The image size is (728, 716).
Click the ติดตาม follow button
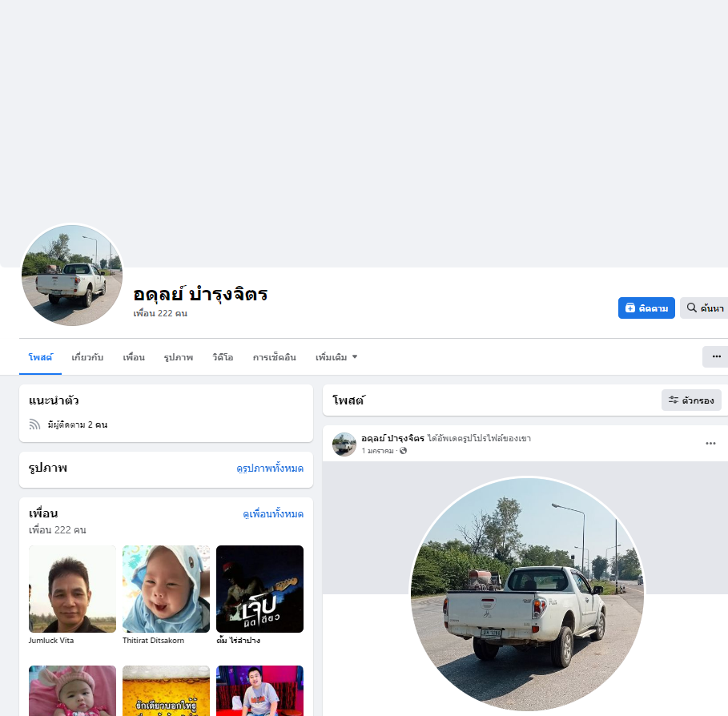pyautogui.click(x=646, y=308)
